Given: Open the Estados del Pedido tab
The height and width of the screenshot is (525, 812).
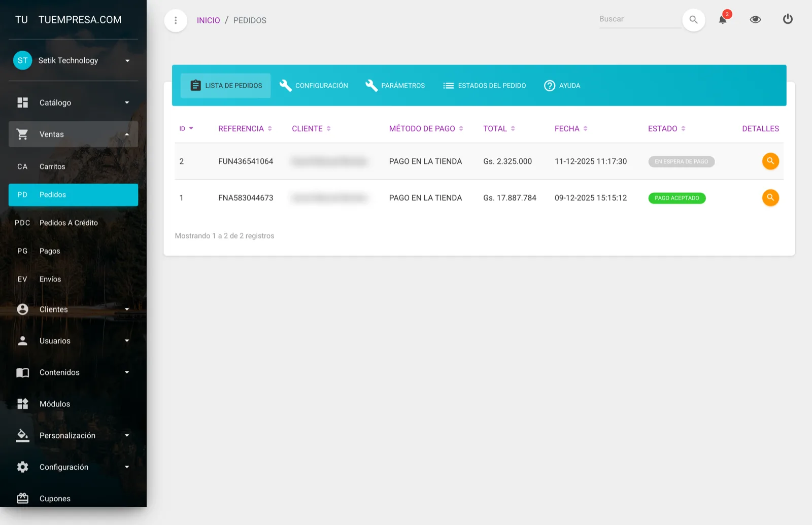Looking at the screenshot, I should (484, 86).
